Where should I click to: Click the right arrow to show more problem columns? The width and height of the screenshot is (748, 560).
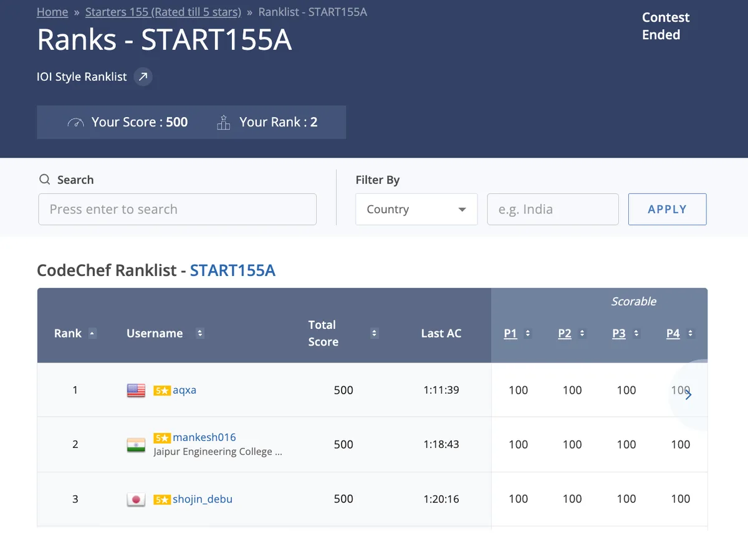[688, 395]
